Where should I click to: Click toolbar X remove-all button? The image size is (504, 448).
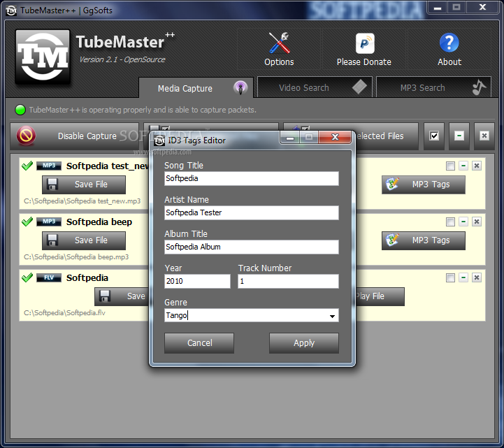click(484, 136)
